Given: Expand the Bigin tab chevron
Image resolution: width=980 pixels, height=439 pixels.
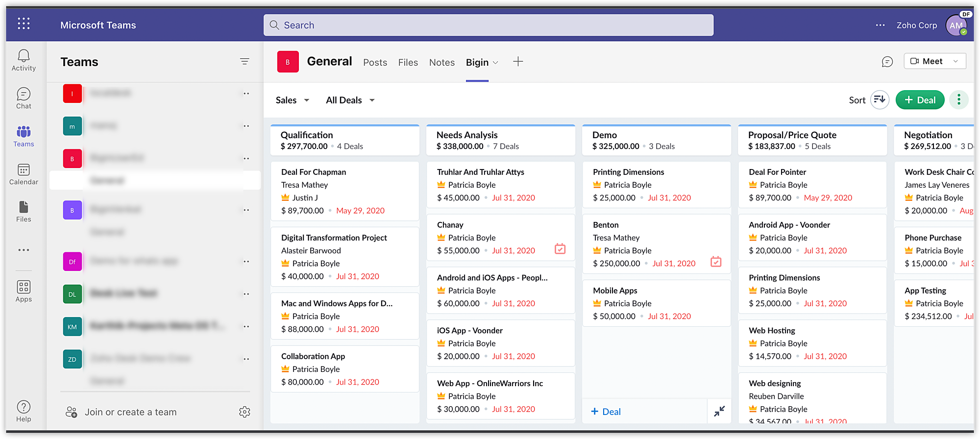Looking at the screenshot, I should 495,63.
